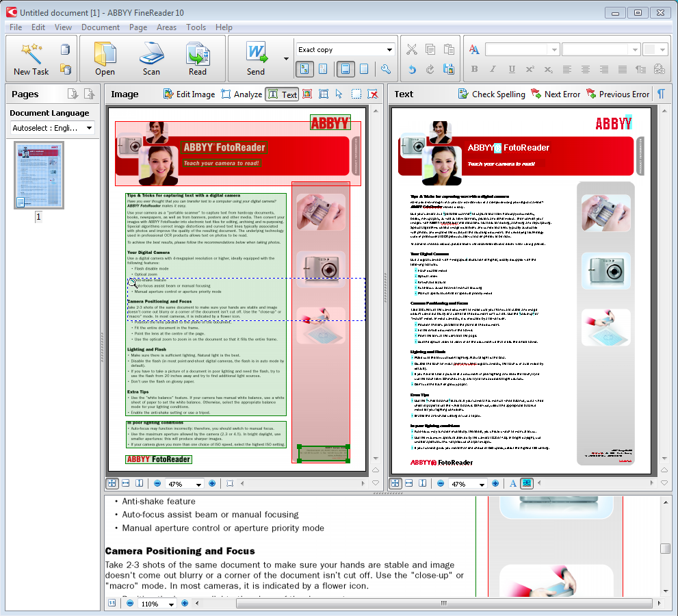Viewport: 678px width, 616px height.
Task: Toggle Bold formatting button
Action: pos(474,68)
